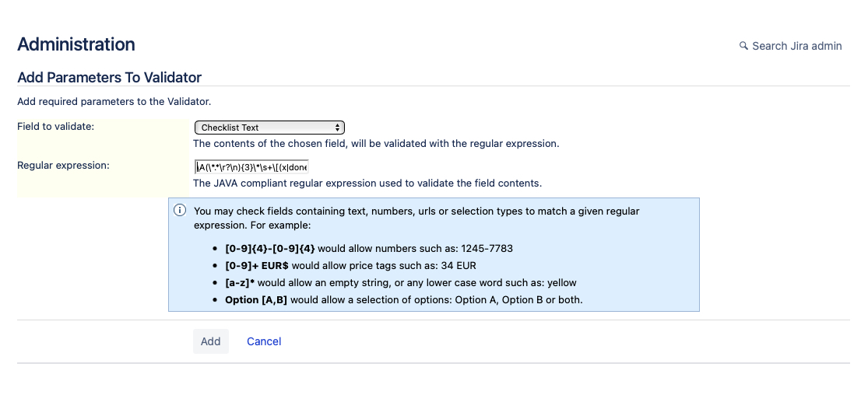Open the Search Jira admin link
Screen dimensions: 868x395
point(796,46)
